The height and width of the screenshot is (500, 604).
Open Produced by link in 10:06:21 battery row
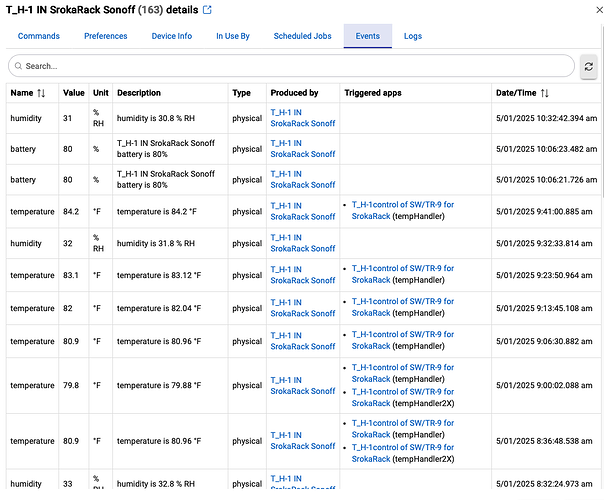point(303,180)
